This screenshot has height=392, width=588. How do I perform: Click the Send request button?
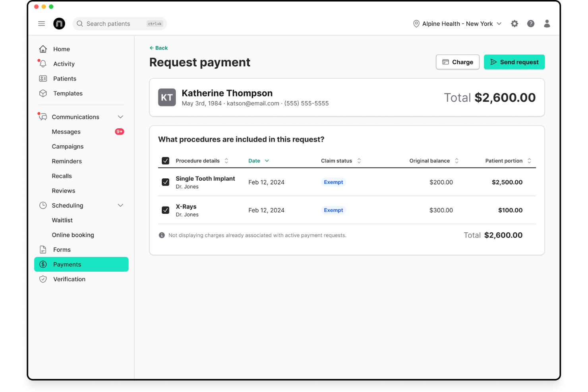(514, 62)
